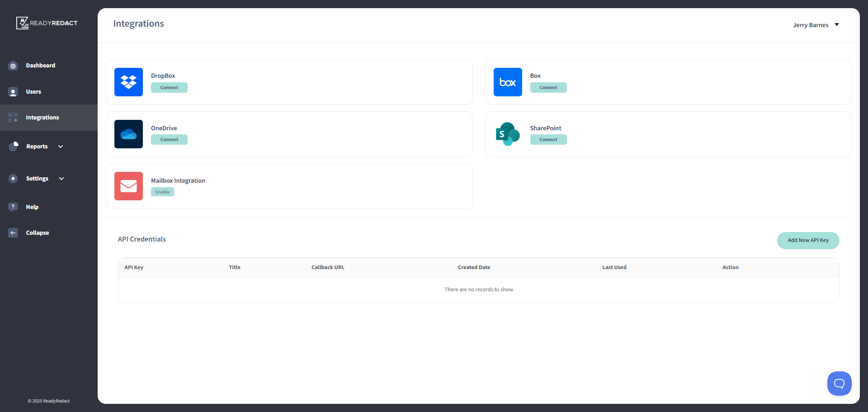Image resolution: width=868 pixels, height=412 pixels.
Task: Click the Box logo icon
Action: 508,82
